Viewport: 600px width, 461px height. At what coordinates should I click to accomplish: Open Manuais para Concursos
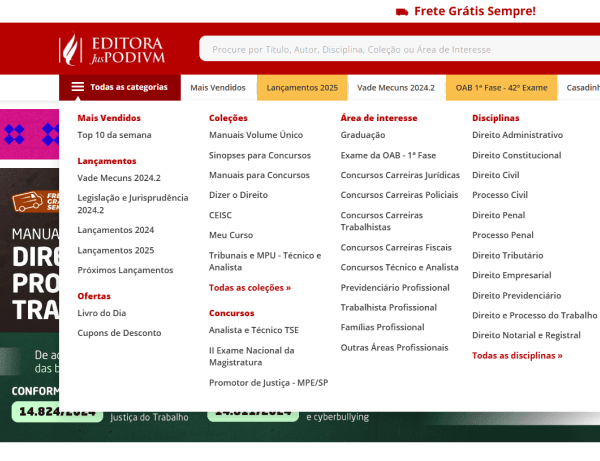coord(259,175)
